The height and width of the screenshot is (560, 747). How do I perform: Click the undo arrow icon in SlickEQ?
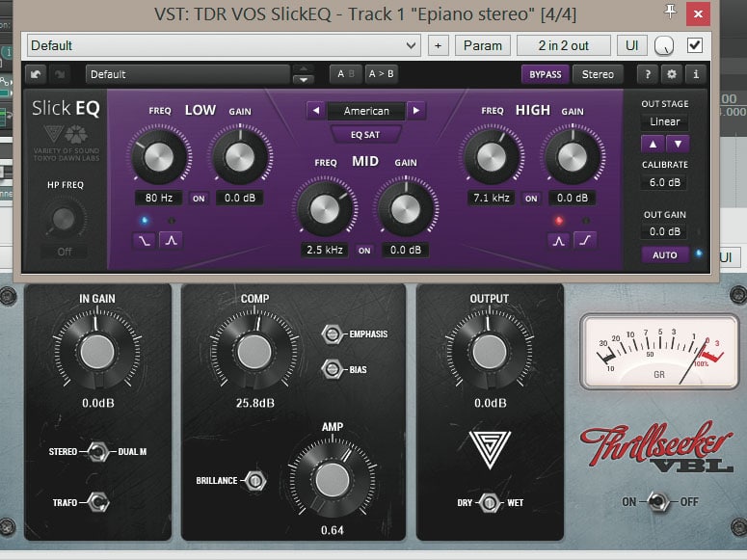click(36, 74)
